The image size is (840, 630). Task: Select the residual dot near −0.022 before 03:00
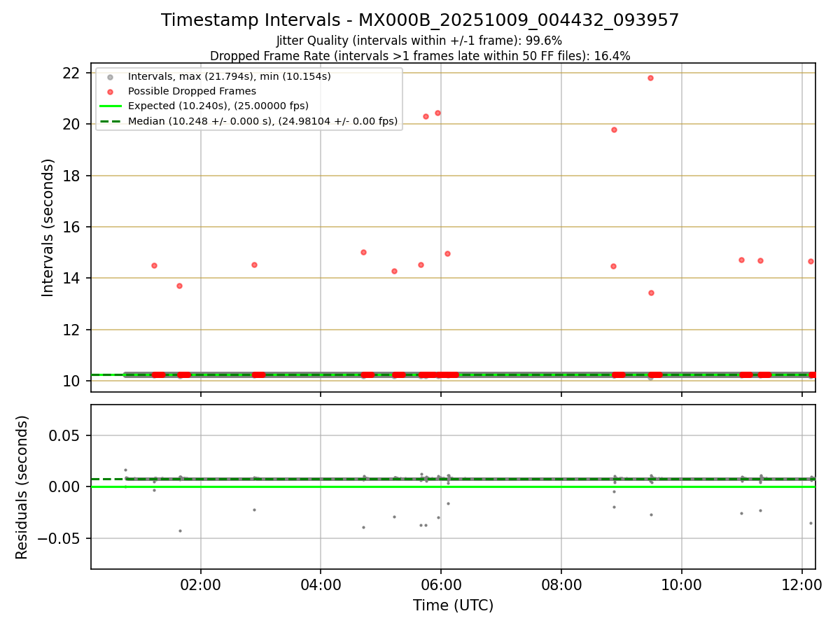coord(254,510)
